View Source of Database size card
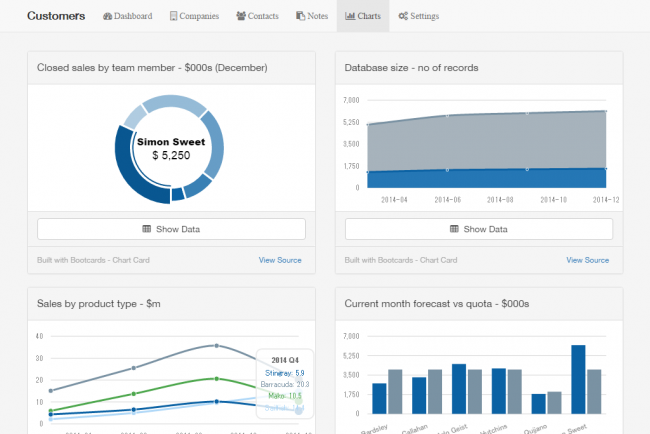Viewport: 650px width, 434px height. 588,260
